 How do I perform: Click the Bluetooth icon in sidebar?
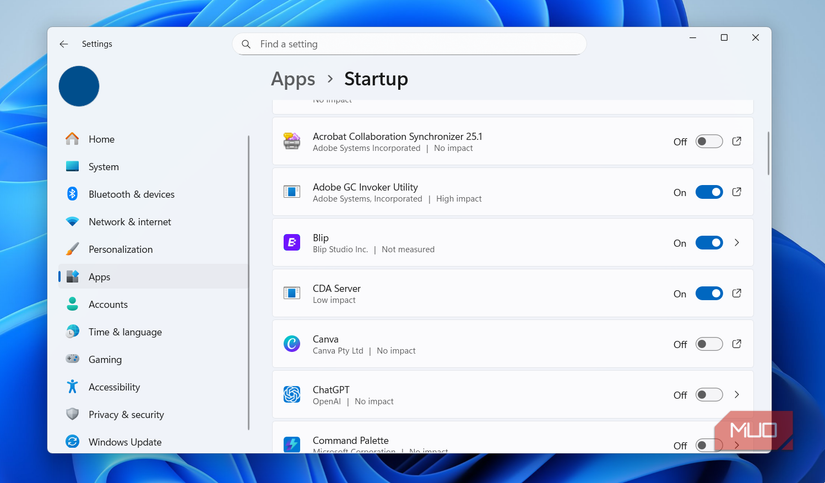click(72, 194)
